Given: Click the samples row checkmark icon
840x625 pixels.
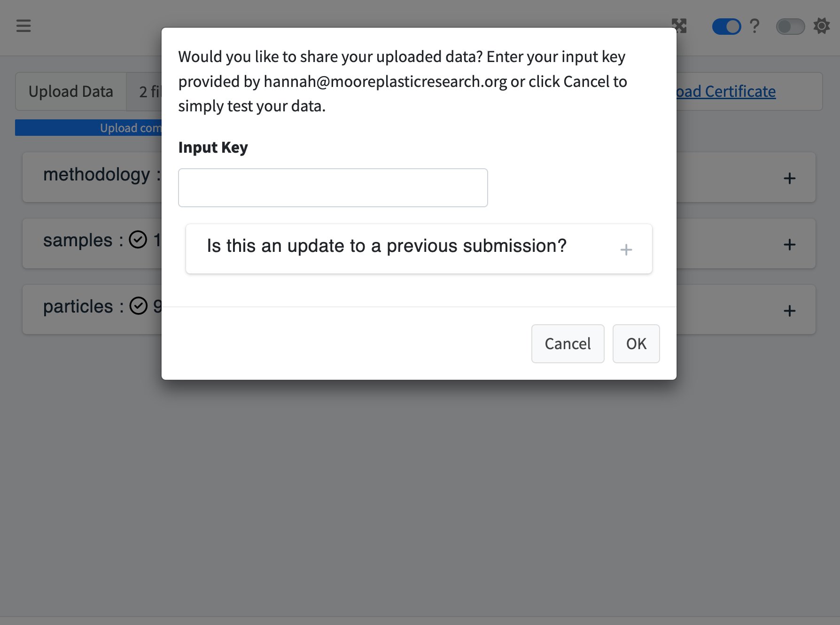Looking at the screenshot, I should coord(138,240).
